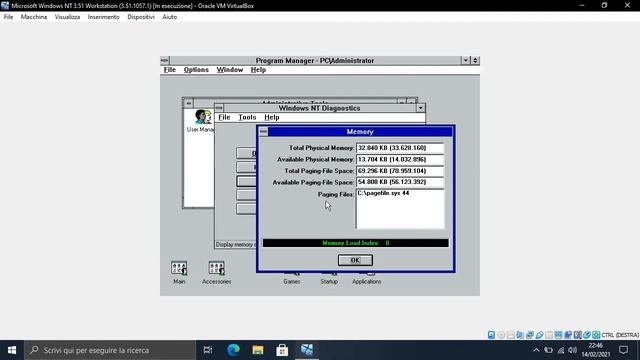Open the Accessories program group icon
The image size is (640, 360).
216,268
